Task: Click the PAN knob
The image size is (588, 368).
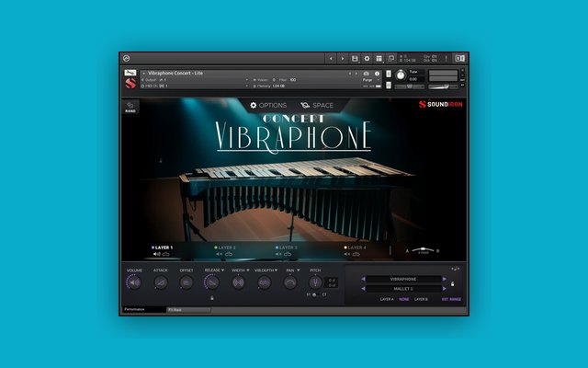Action: click(290, 282)
